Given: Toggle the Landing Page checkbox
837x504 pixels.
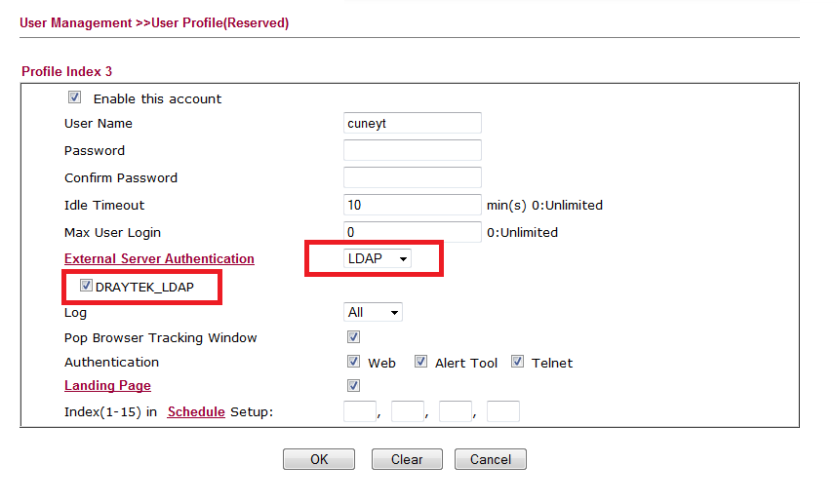Looking at the screenshot, I should 353,385.
